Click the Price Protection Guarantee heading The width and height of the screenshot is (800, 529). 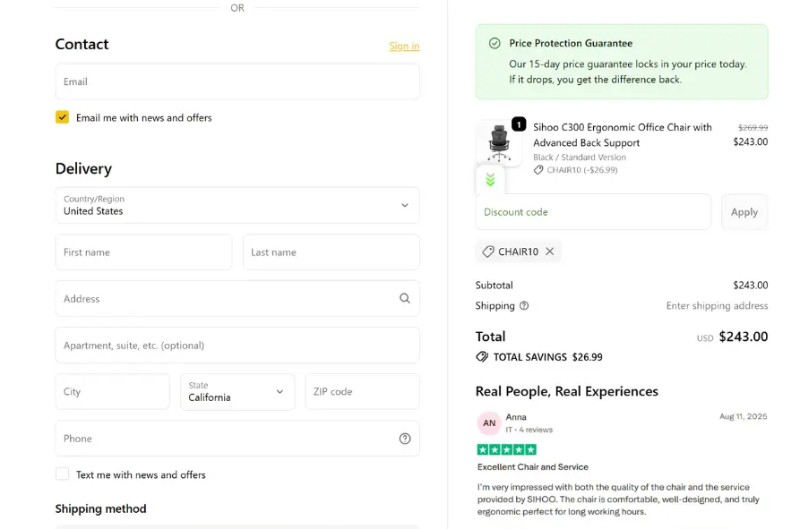click(x=570, y=43)
